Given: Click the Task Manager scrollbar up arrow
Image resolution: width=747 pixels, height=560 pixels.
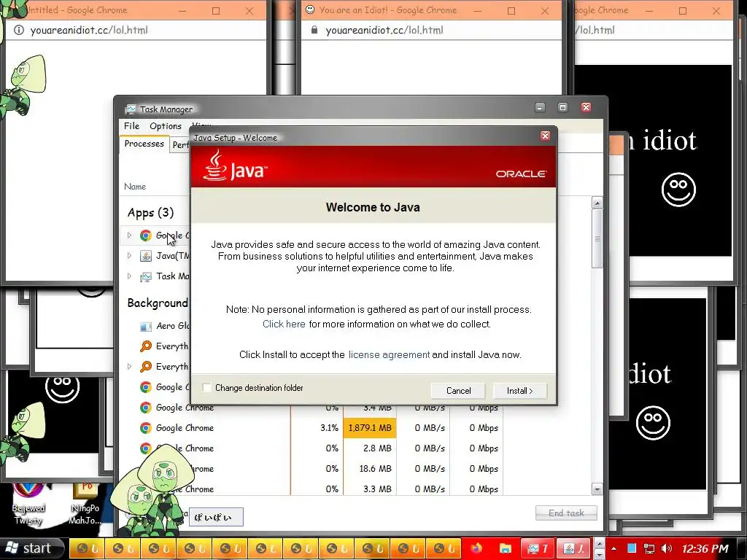Looking at the screenshot, I should [597, 203].
